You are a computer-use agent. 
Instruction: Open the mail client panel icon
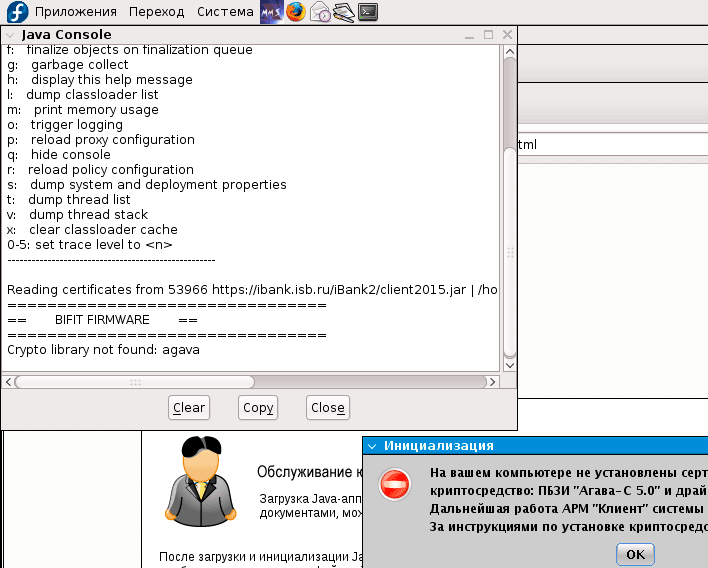[x=320, y=12]
